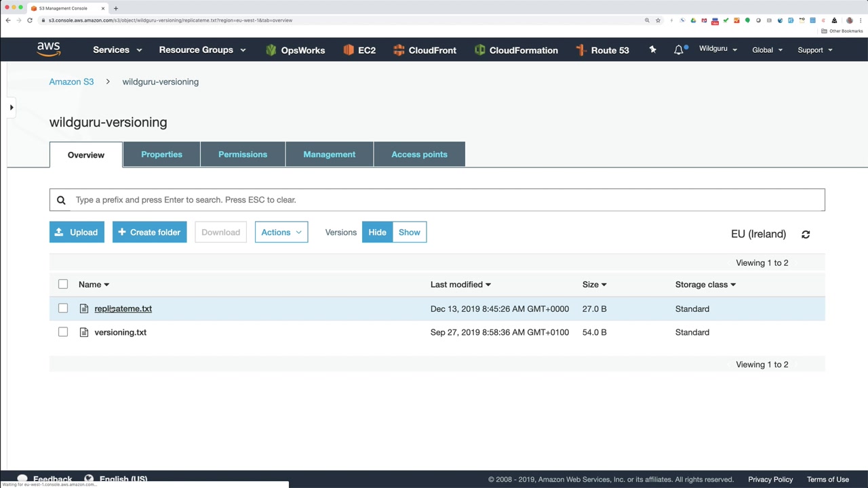
Task: Expand the left side navigation panel
Action: point(11,107)
